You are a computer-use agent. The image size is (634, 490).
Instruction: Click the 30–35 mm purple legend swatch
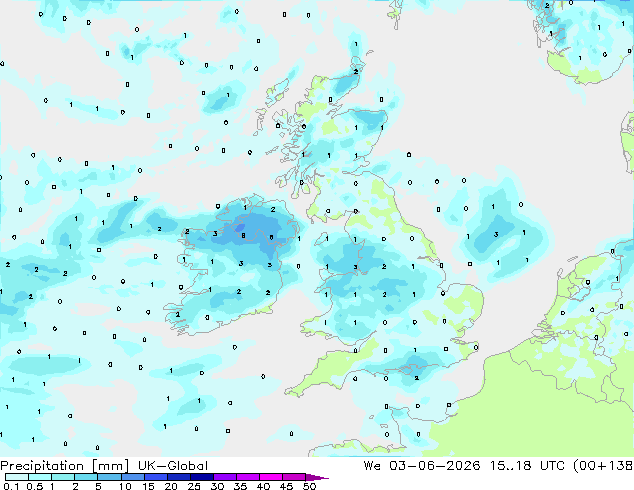(224, 477)
